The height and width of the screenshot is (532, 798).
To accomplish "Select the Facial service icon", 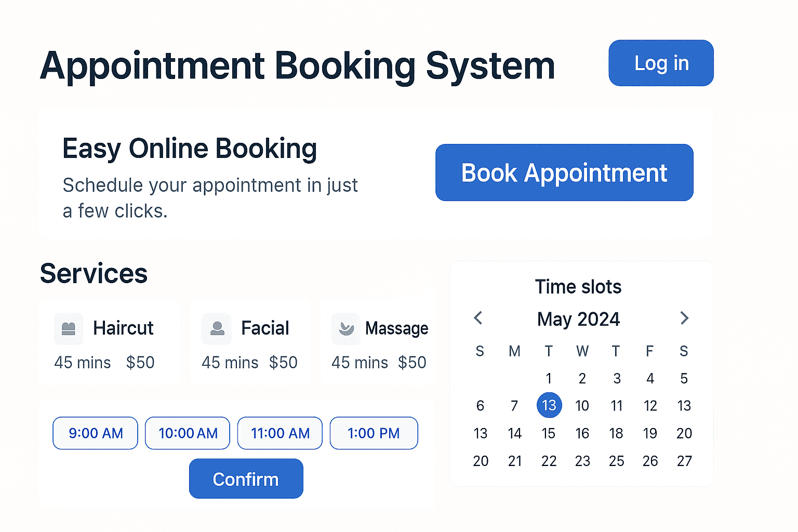I will [x=216, y=328].
